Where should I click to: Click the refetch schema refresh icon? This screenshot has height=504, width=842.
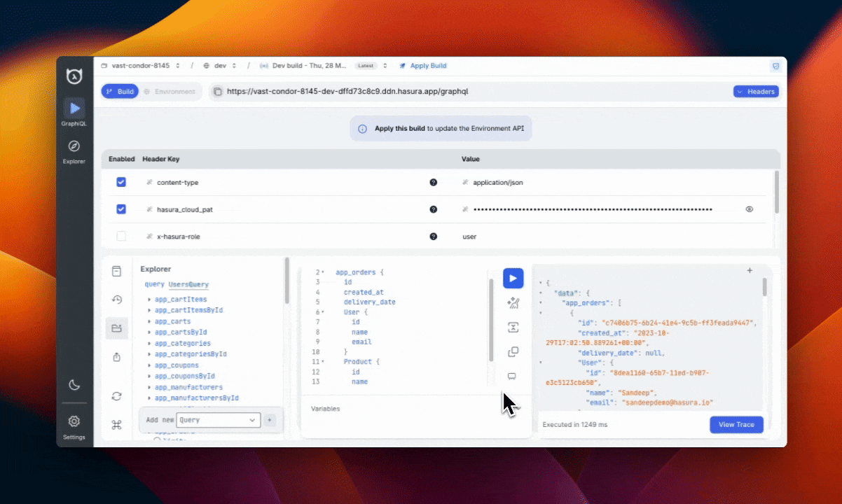coord(117,396)
